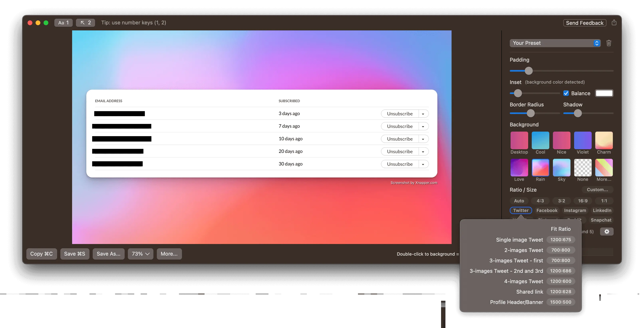Viewport: 644px width, 328px height.
Task: Select the Twitter size preset
Action: [521, 210]
